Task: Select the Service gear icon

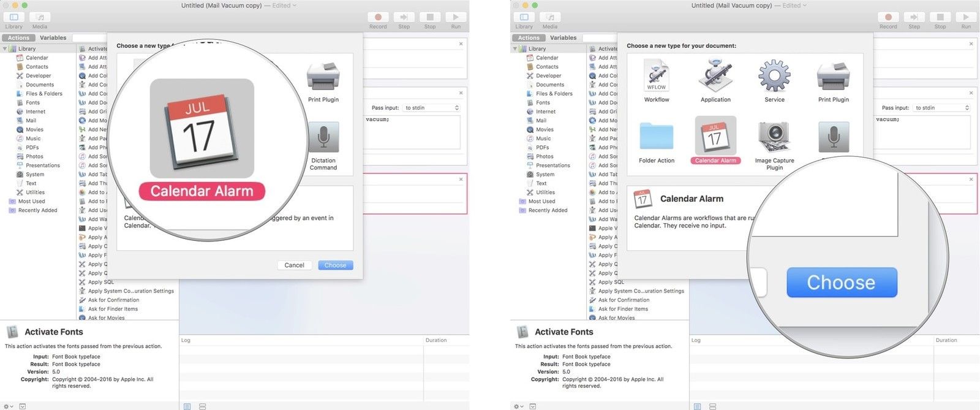Action: [774, 76]
